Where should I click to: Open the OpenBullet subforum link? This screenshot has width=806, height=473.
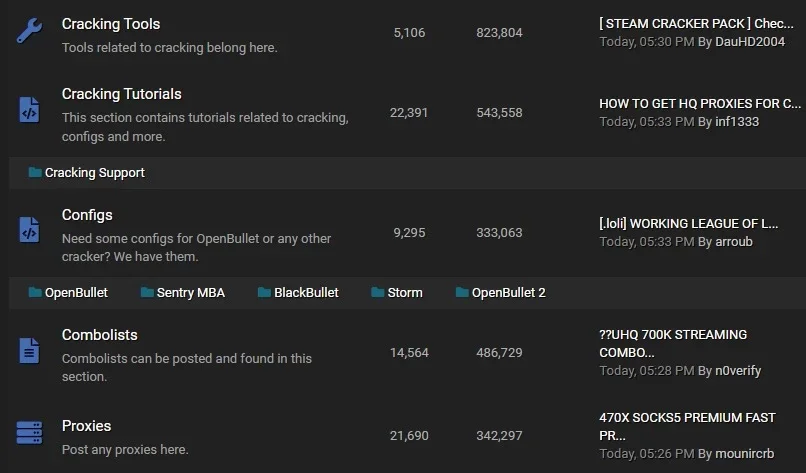76,293
